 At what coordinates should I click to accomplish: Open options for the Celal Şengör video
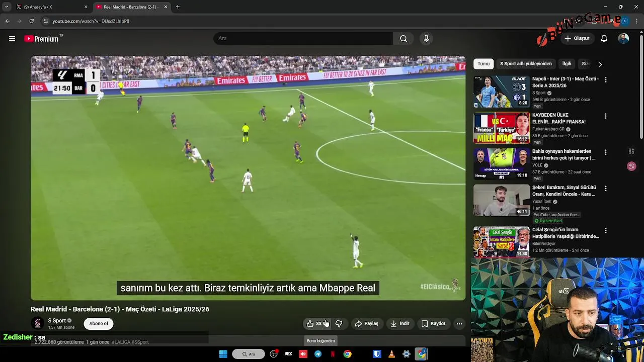606,231
